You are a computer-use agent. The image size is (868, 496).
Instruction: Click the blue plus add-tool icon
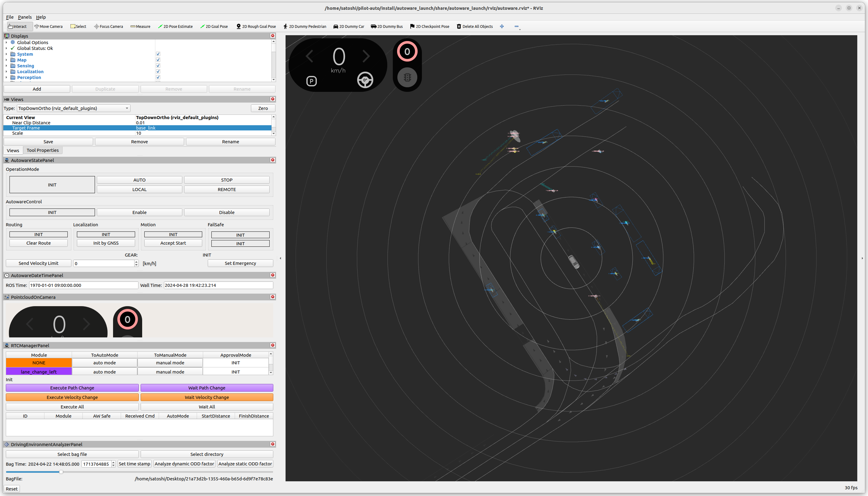click(502, 26)
